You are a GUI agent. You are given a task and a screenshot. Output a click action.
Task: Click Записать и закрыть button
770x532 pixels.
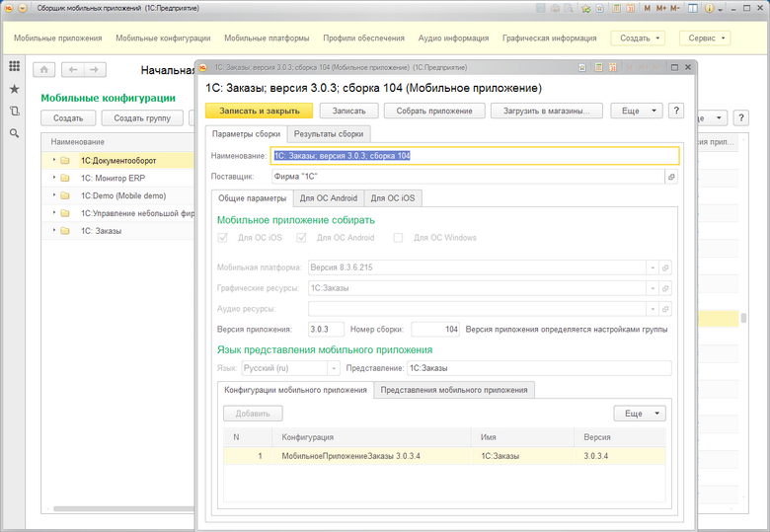[260, 111]
